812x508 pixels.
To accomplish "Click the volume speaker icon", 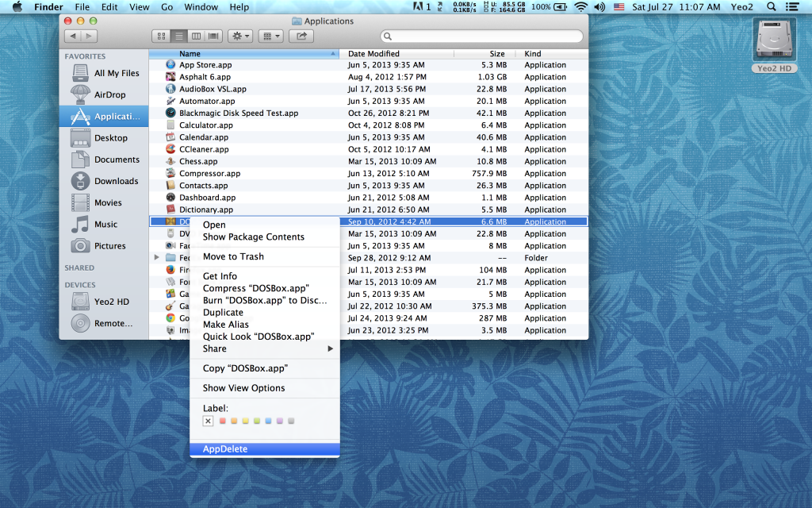I will 599,6.
